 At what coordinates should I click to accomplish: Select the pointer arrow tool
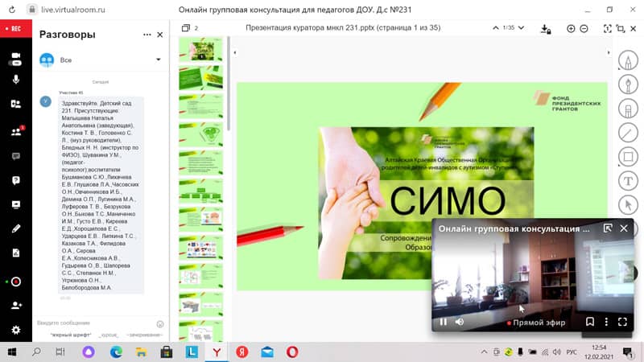pos(628,205)
